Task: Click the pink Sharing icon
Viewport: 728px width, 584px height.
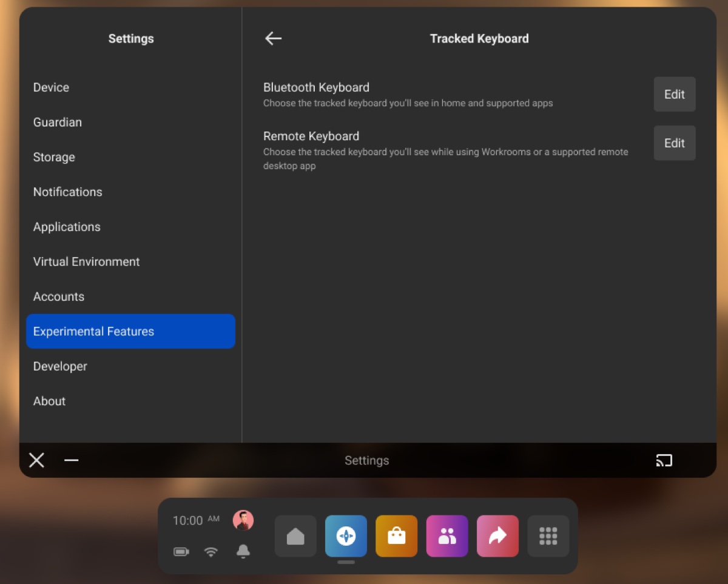Action: [497, 535]
